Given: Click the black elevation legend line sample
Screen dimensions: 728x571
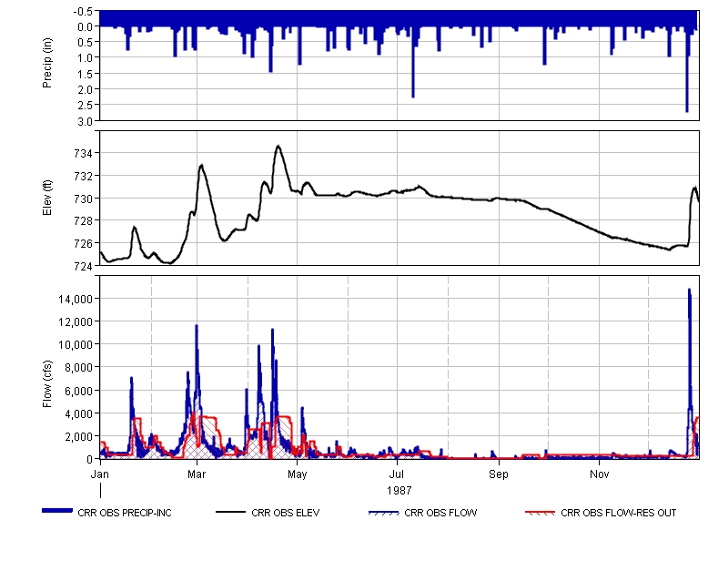Looking at the screenshot, I should 230,512.
